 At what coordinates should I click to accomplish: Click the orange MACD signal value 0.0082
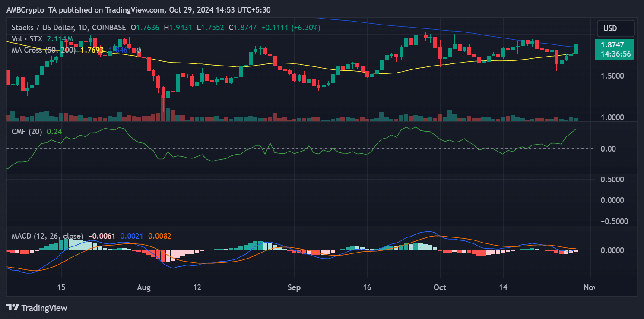tap(160, 236)
